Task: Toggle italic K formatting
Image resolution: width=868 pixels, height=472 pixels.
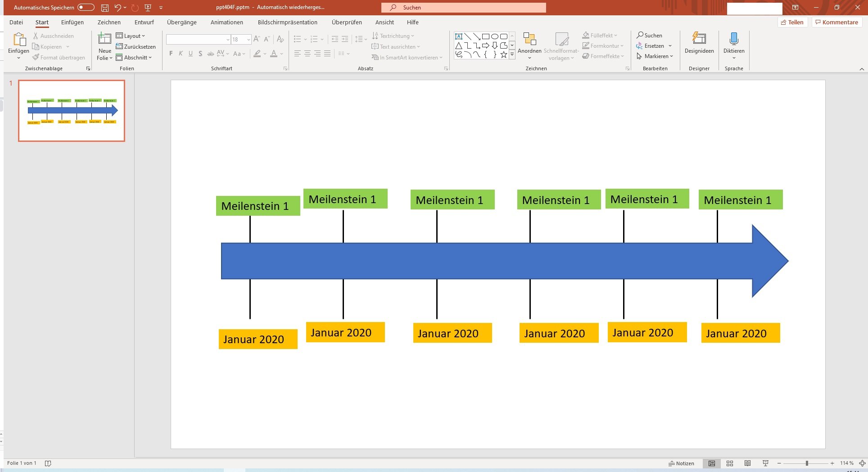Action: click(181, 54)
